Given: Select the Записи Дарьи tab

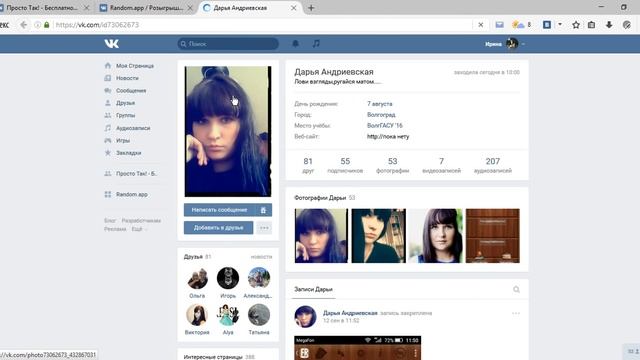Looking at the screenshot, I should coord(313,289).
